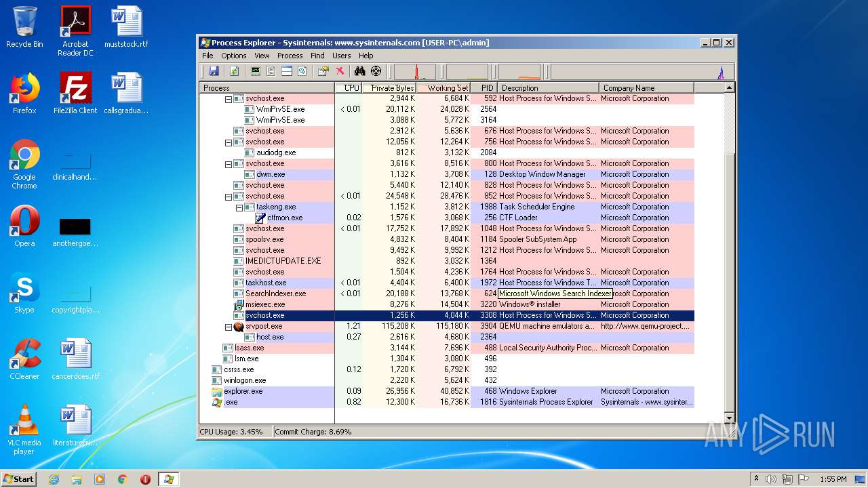The width and height of the screenshot is (868, 488).
Task: Sort by the Description column header
Action: pos(549,87)
